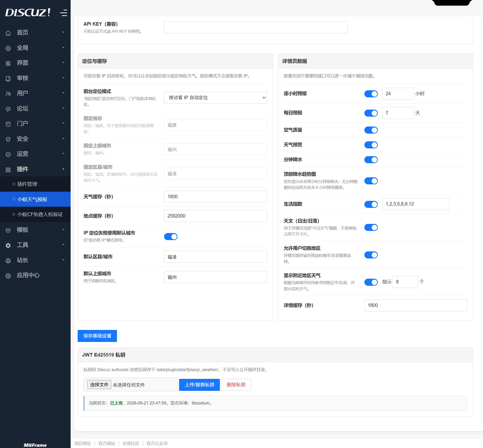Image resolution: width=483 pixels, height=448 pixels.
Task: Click the 门户 document icon in the sidebar
Action: point(8,124)
